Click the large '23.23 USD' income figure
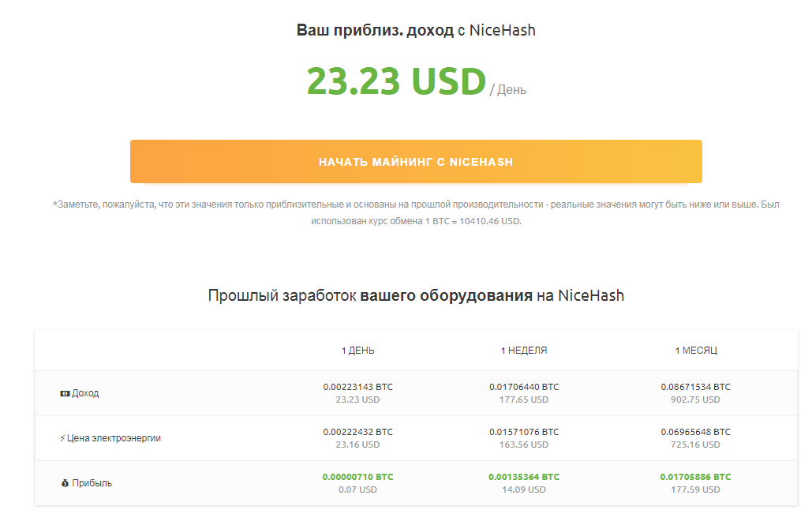Image resolution: width=812 pixels, height=514 pixels. 396,81
